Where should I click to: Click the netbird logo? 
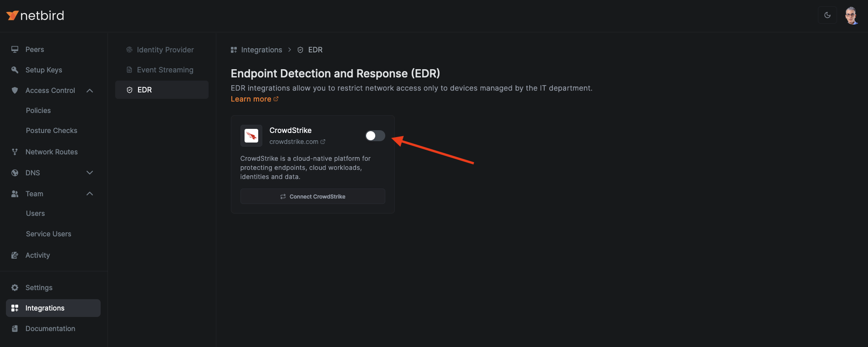click(35, 15)
